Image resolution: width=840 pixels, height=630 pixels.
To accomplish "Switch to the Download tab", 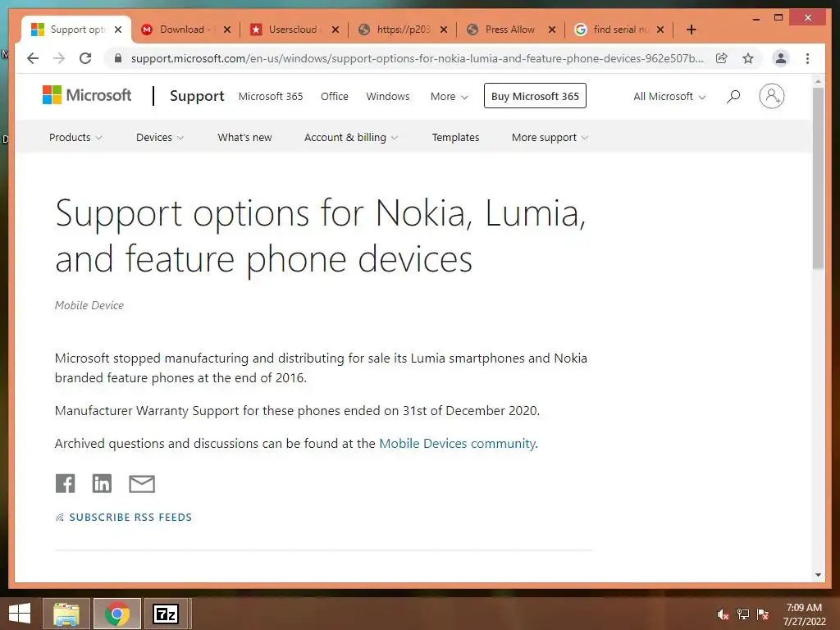I will pos(185,30).
